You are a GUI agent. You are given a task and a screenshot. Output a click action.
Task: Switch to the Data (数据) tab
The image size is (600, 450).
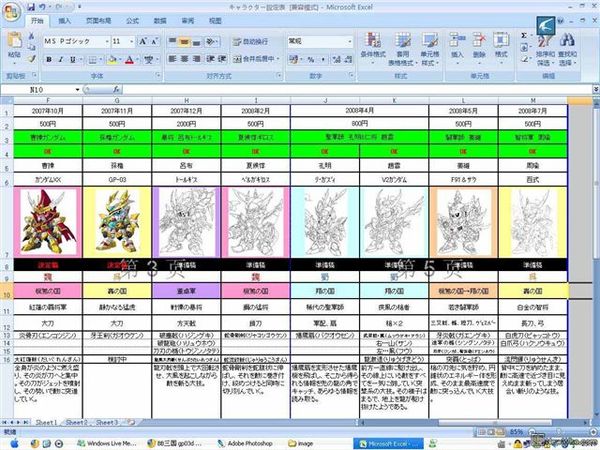[160, 21]
